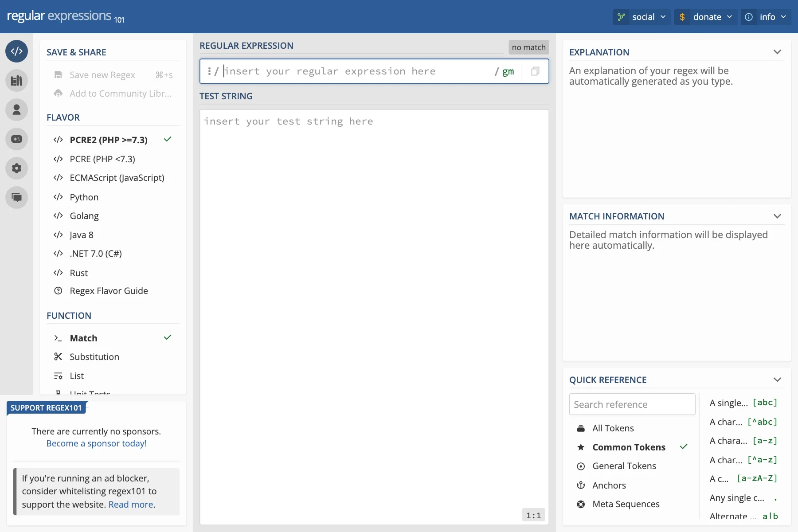Screen dimensions: 798x532
Task: Open settings gear in sidebar
Action: (16, 168)
